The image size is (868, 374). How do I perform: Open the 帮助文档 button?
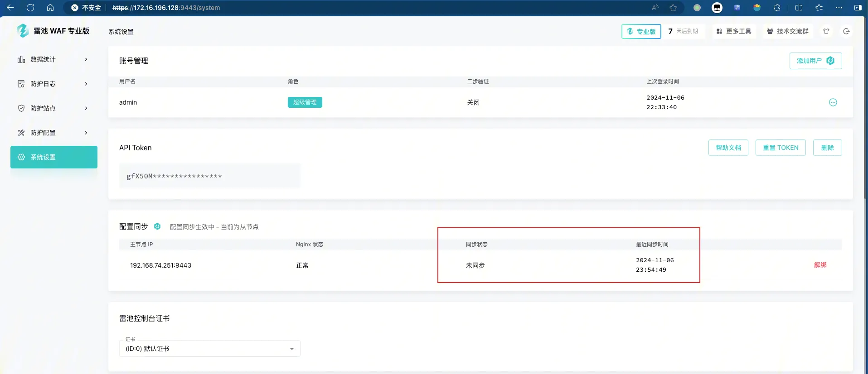coord(728,148)
